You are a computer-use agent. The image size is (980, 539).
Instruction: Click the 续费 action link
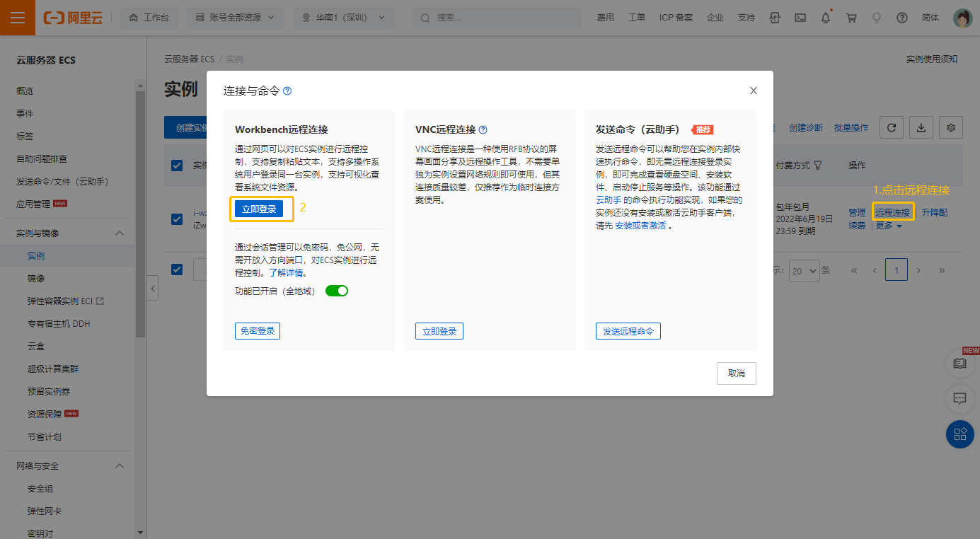click(x=857, y=226)
